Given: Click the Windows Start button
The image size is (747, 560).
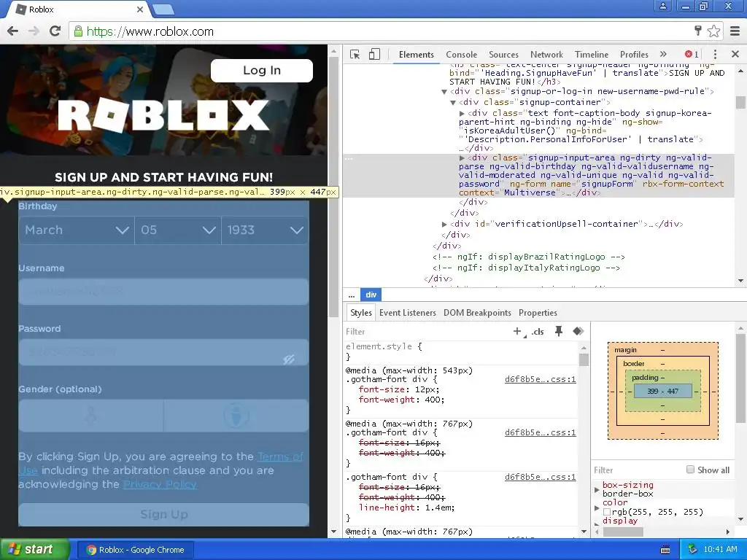Looking at the screenshot, I should coord(35,550).
